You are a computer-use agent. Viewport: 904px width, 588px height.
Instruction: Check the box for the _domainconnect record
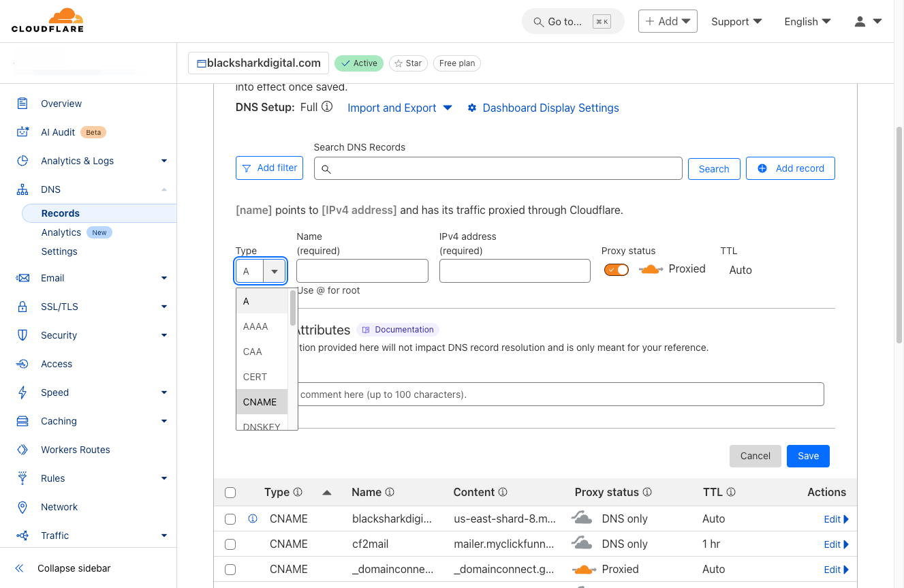pyautogui.click(x=230, y=570)
